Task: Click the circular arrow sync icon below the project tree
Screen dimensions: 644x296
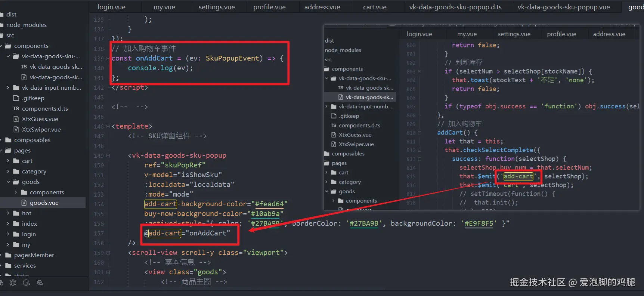Action: [26, 283]
